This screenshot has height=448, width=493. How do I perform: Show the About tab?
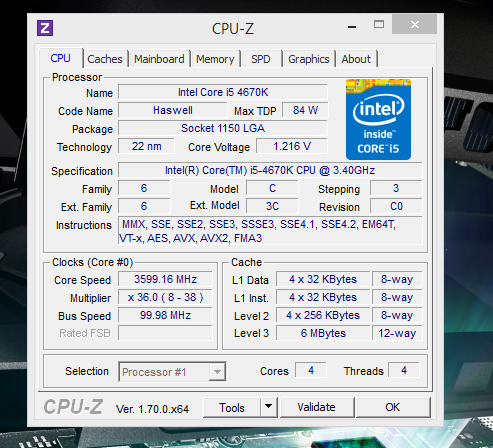coord(356,59)
